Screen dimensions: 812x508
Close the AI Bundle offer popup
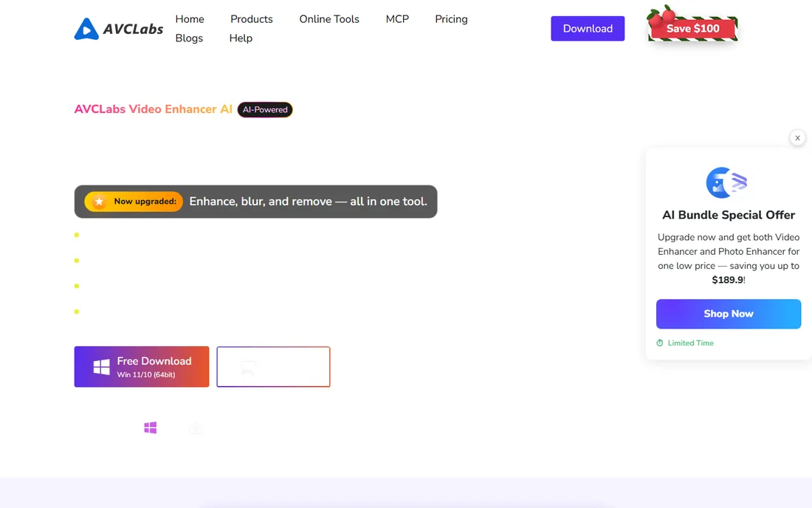tap(797, 138)
